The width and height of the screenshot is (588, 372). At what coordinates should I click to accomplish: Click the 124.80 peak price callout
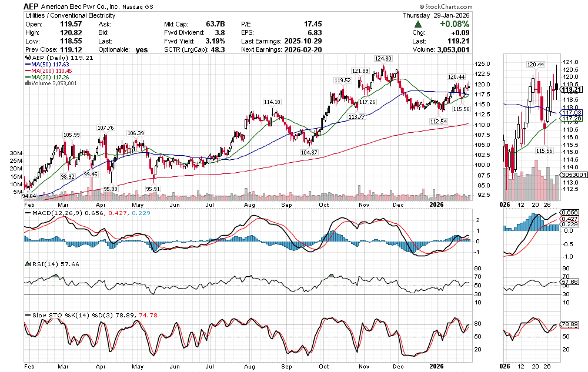383,59
